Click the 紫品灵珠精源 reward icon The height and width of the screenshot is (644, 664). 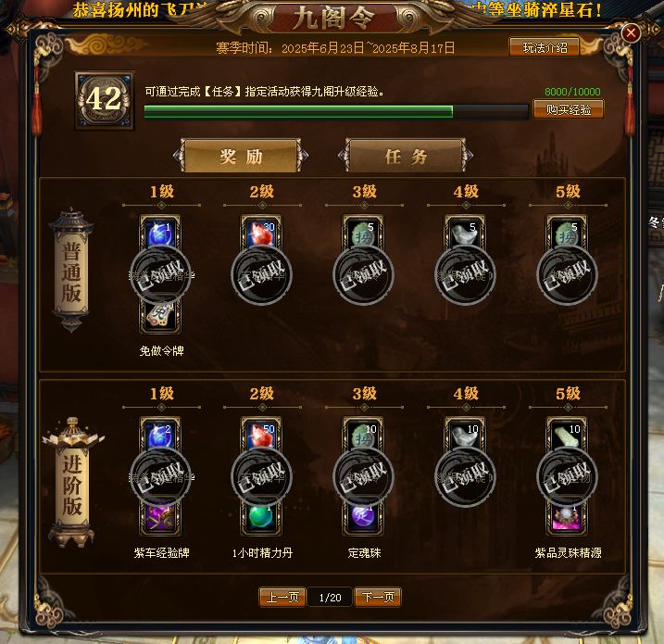pos(567,517)
